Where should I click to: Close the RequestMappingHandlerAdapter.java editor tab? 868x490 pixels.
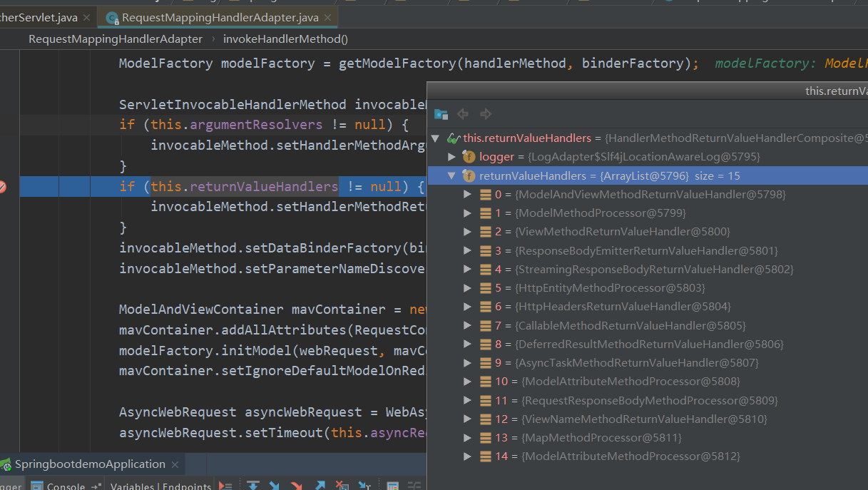(327, 17)
